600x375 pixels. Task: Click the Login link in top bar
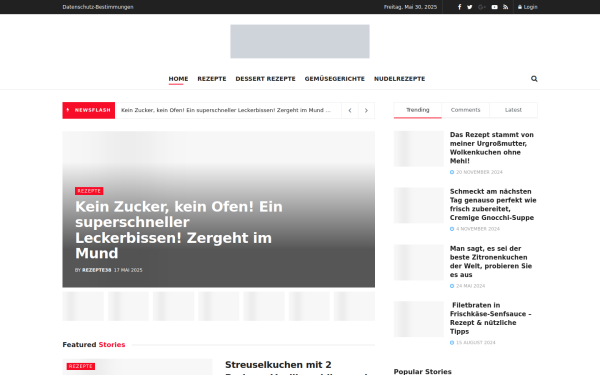pos(528,7)
